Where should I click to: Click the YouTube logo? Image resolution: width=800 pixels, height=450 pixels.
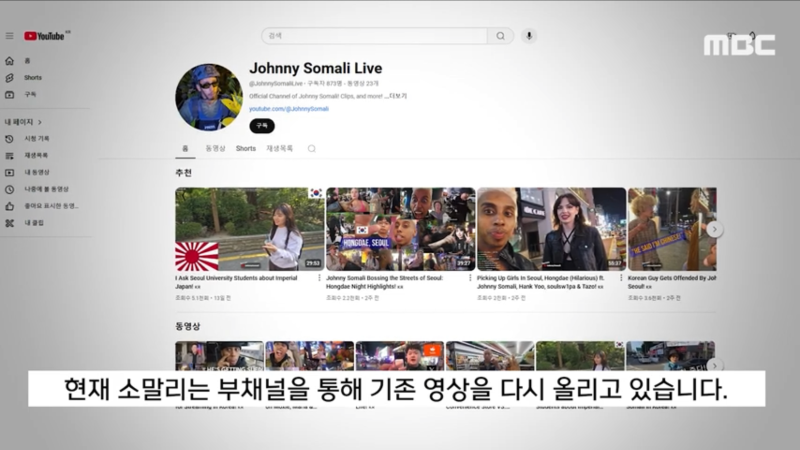tap(44, 36)
